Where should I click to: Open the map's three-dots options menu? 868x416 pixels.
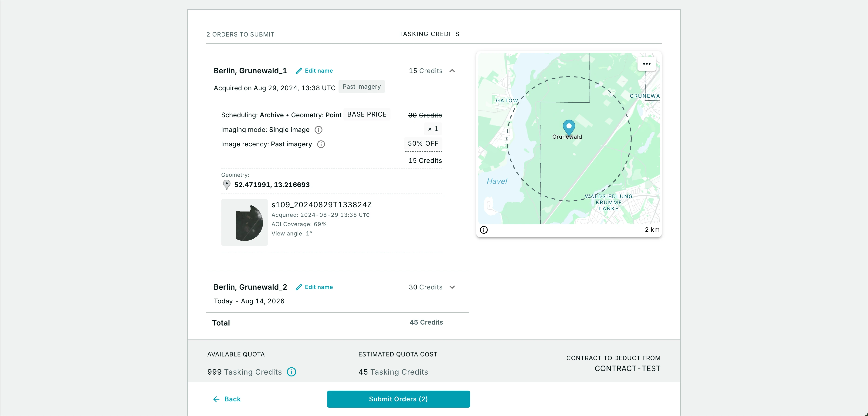646,64
